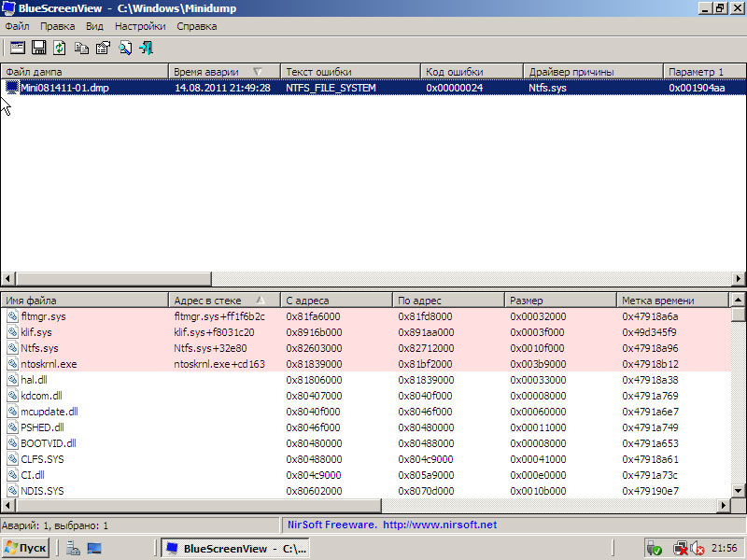Click the Exit door toolbar icon
The image size is (747, 560).
pyautogui.click(x=147, y=48)
